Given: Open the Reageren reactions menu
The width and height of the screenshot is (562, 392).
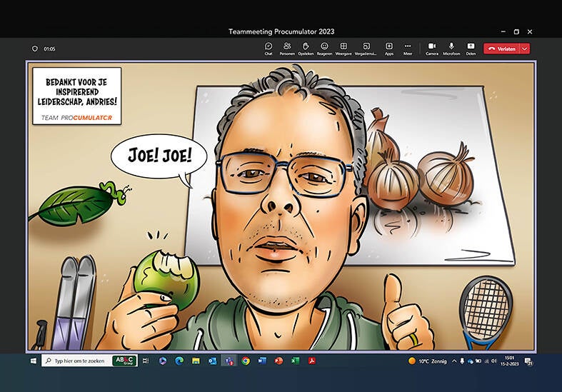Looking at the screenshot, I should (x=324, y=48).
